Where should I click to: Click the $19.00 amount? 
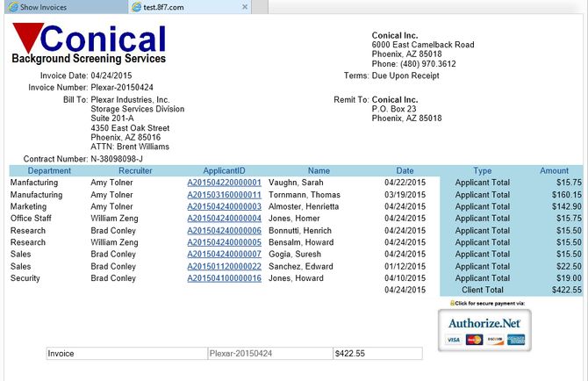point(569,278)
